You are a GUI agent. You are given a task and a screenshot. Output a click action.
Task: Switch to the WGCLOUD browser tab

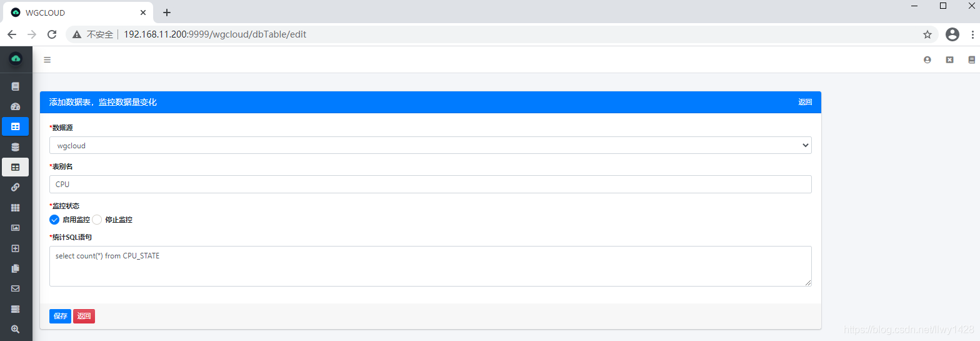pyautogui.click(x=75, y=13)
